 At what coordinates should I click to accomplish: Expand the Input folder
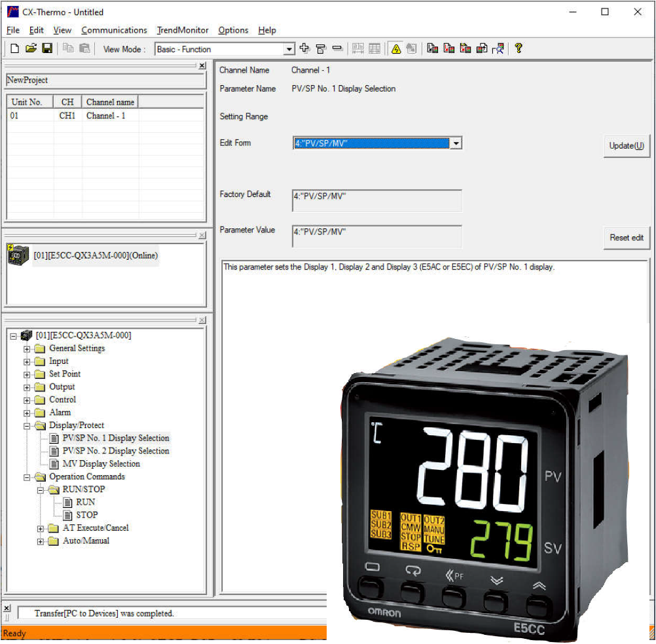coord(27,362)
